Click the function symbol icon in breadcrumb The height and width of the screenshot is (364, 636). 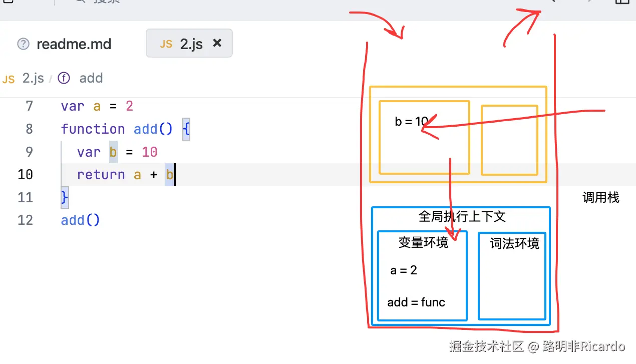tap(64, 78)
